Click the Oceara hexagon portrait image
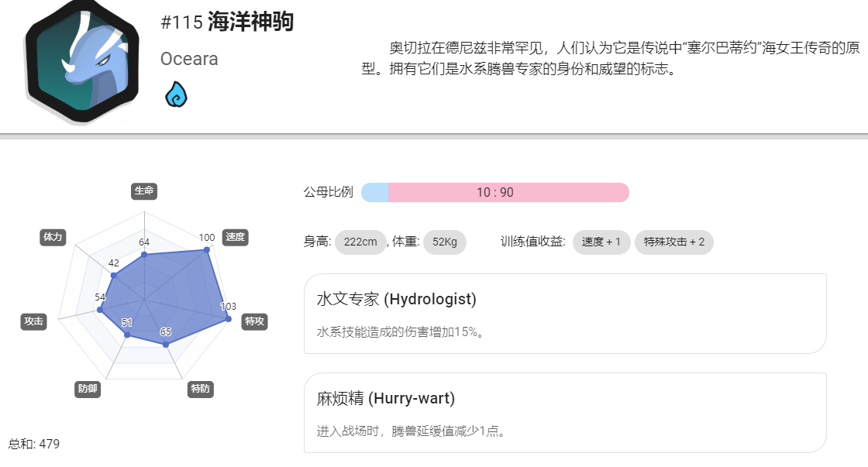Screen dimensions: 868x467 tap(82, 61)
